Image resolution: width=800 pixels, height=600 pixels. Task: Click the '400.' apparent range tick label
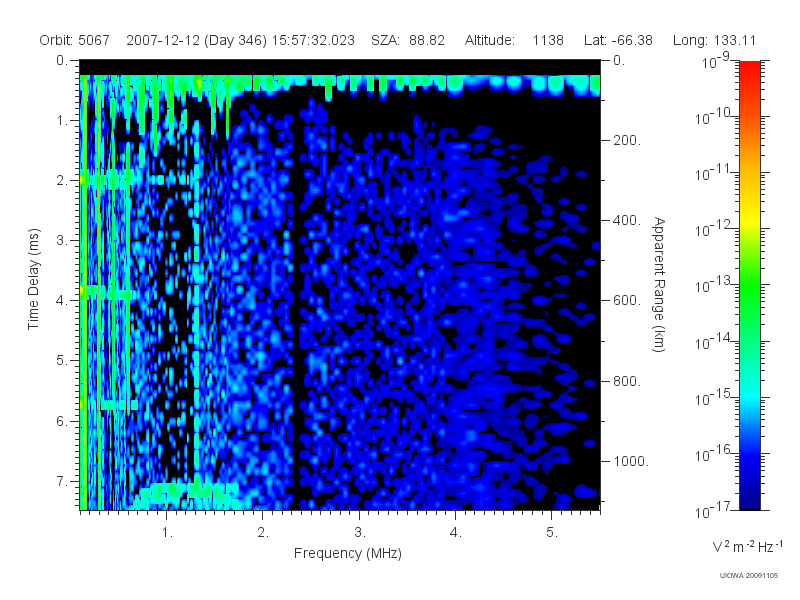pyautogui.click(x=627, y=220)
